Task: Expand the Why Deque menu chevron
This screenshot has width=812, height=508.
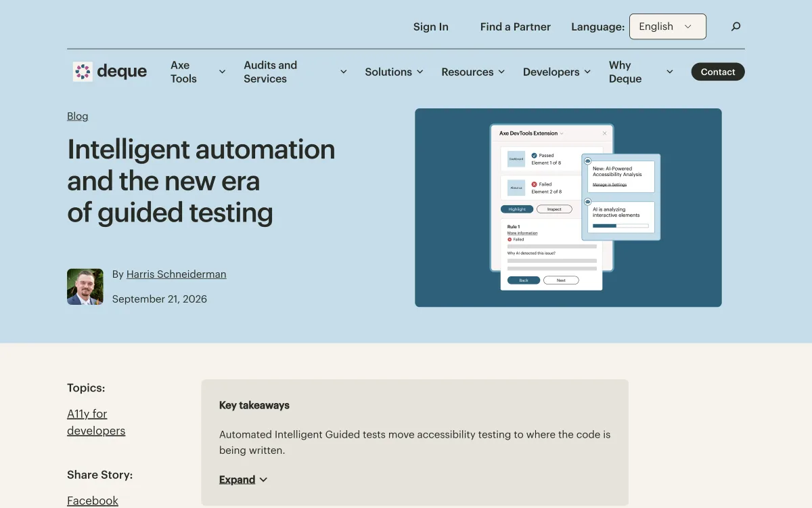Action: [x=669, y=72]
